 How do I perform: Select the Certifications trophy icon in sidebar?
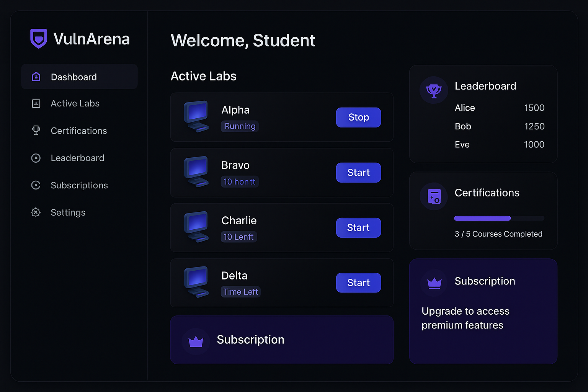click(36, 131)
